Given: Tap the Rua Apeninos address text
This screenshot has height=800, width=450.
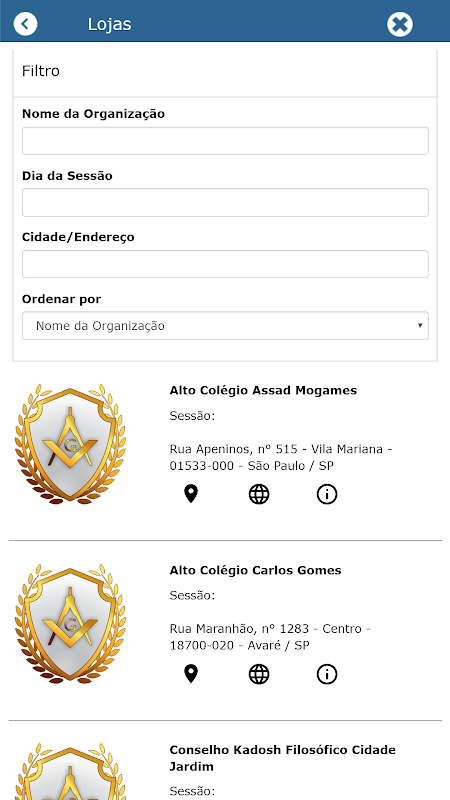Looking at the screenshot, I should [x=281, y=458].
